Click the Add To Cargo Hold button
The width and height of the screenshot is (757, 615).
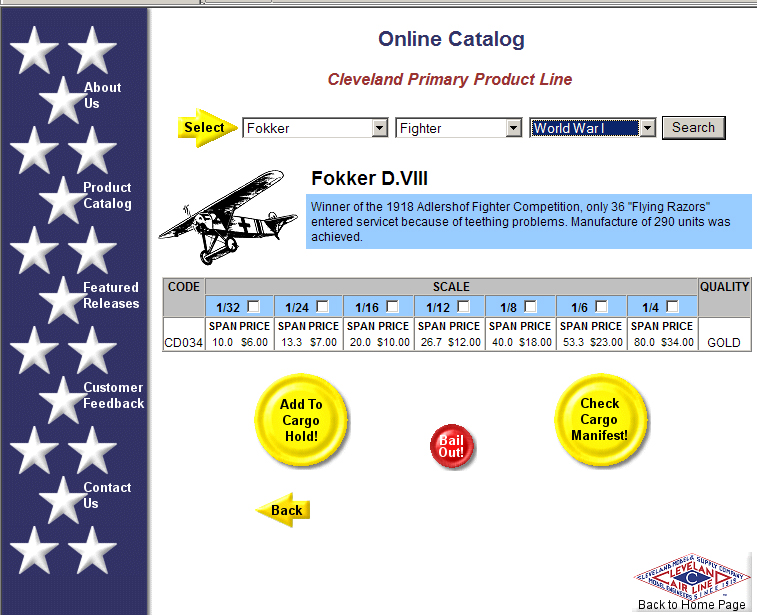tap(300, 420)
